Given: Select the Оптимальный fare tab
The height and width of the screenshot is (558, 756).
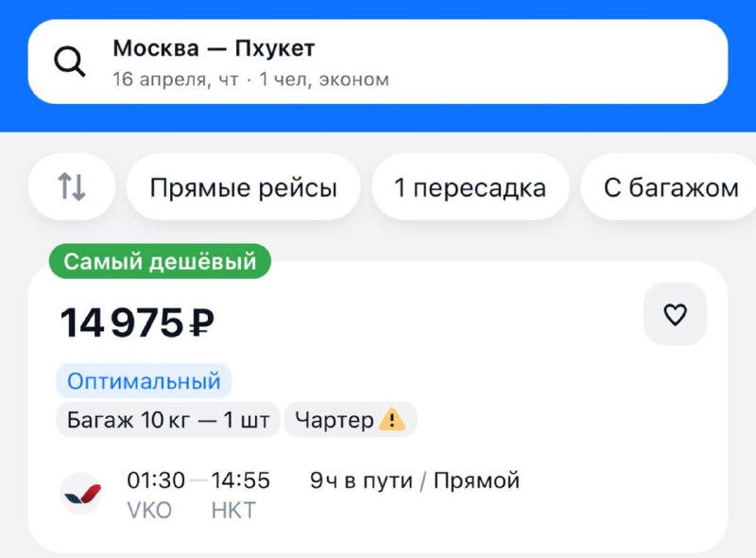Looking at the screenshot, I should 142,380.
